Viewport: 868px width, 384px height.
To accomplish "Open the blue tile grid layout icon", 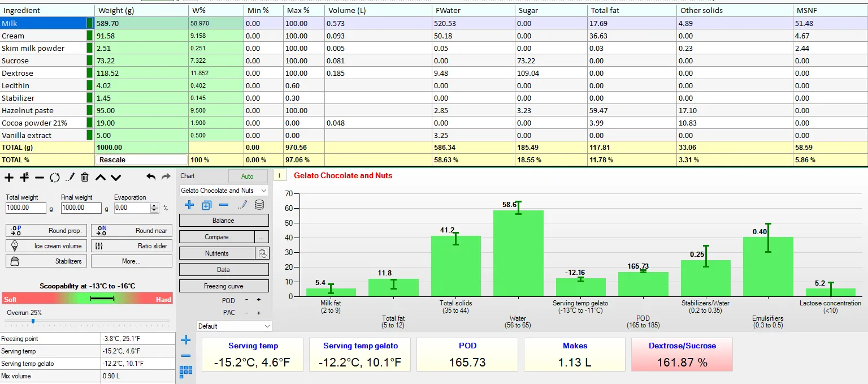I will click(185, 372).
